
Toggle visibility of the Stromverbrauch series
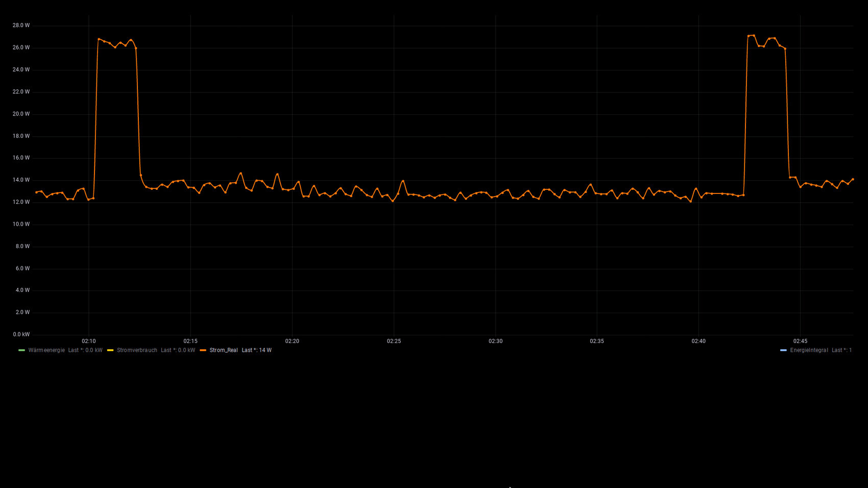tap(137, 350)
